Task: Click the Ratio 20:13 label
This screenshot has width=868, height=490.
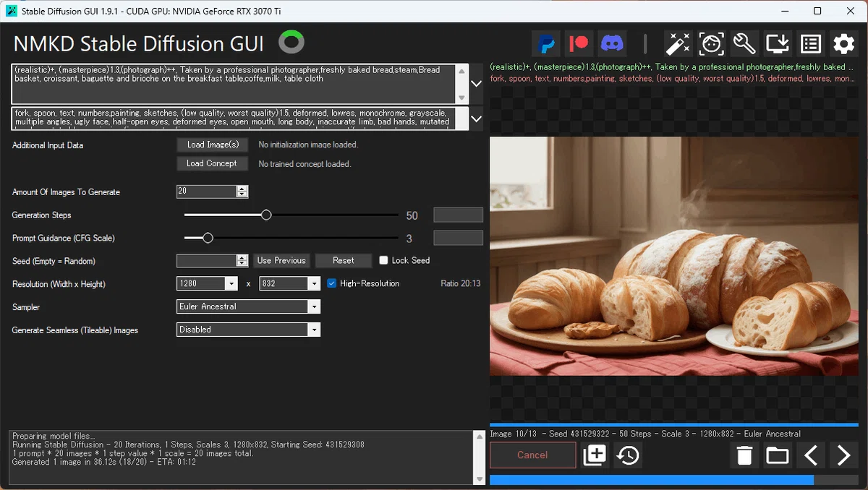Action: (x=461, y=283)
